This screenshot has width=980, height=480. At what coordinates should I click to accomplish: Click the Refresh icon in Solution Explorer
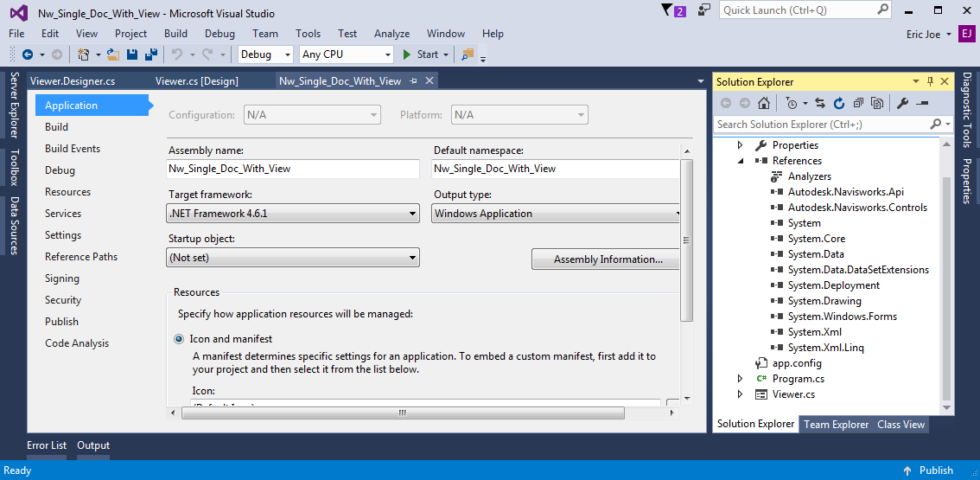839,103
